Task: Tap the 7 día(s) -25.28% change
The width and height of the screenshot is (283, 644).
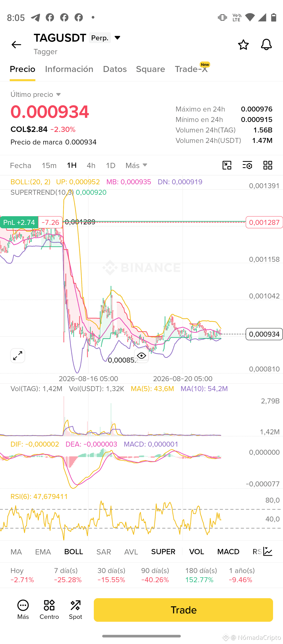Action: point(68,575)
